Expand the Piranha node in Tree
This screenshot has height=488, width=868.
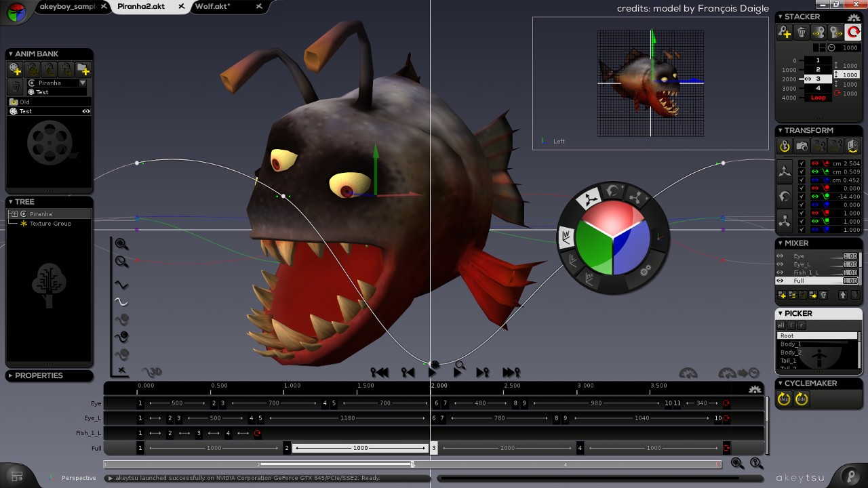click(x=14, y=214)
